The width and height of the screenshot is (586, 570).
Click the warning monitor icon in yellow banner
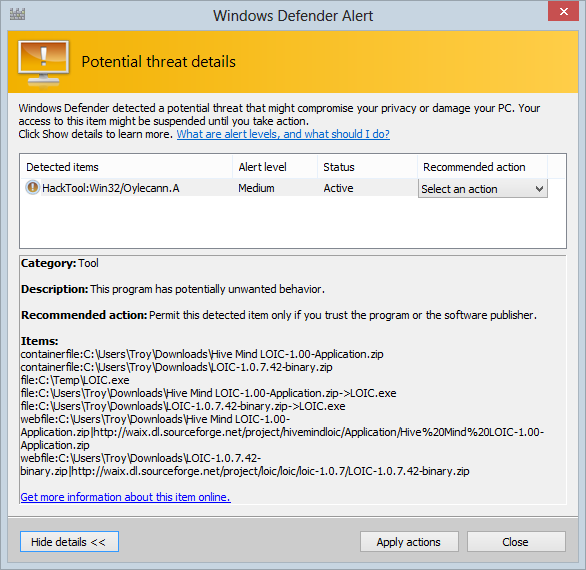pyautogui.click(x=44, y=63)
